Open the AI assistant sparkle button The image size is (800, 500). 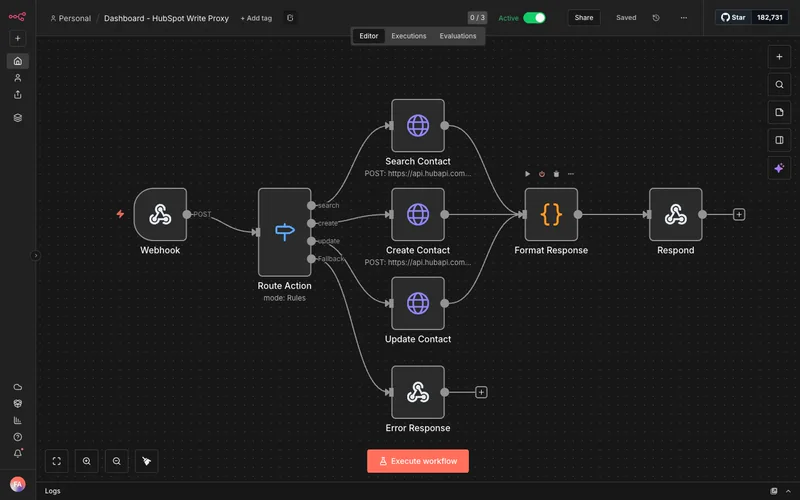pos(779,168)
